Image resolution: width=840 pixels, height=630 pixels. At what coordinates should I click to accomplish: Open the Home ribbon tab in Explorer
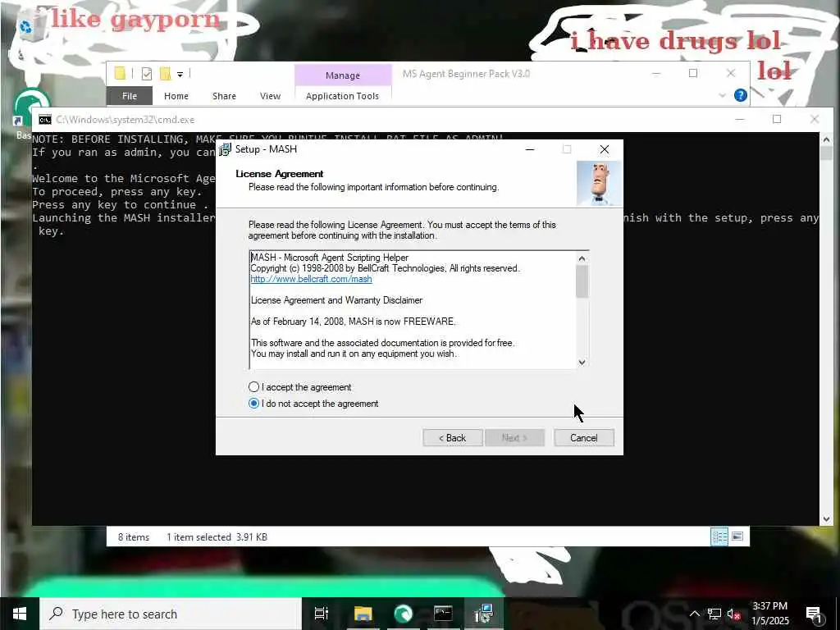pyautogui.click(x=176, y=96)
